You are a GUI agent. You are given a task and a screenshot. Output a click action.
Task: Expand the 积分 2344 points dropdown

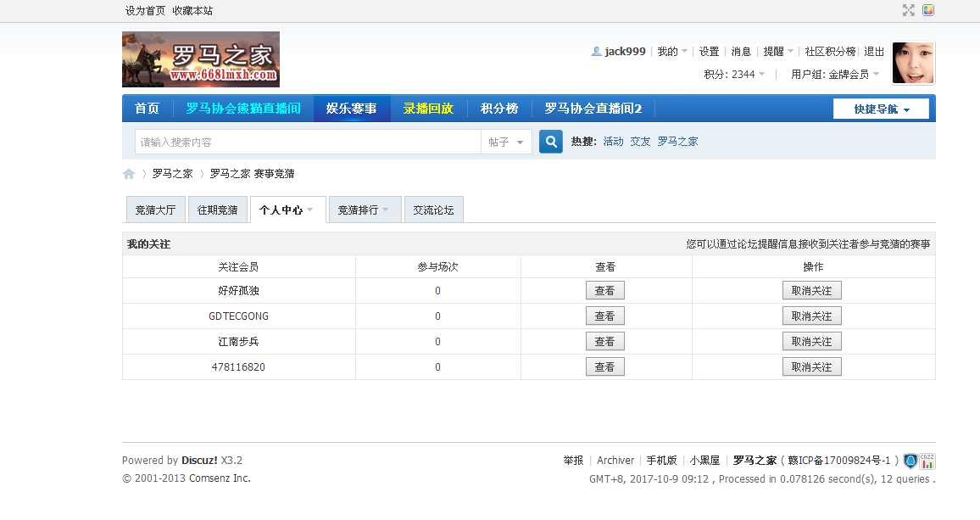(x=734, y=75)
